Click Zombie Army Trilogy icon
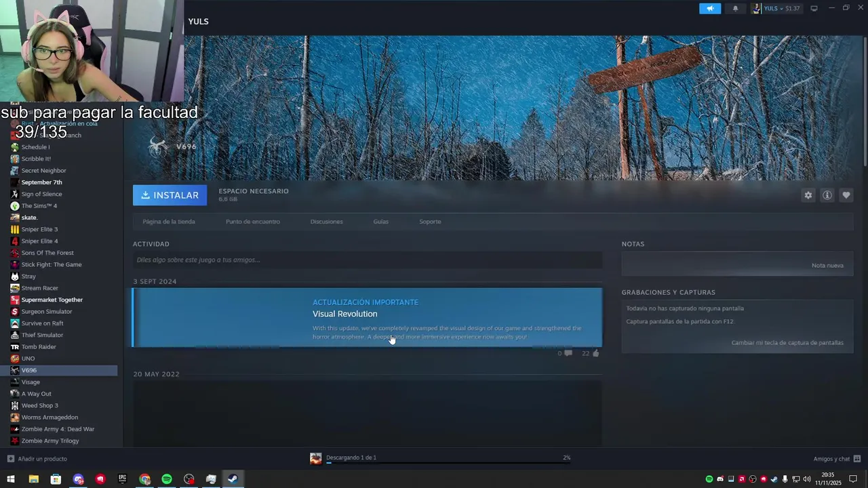The width and height of the screenshot is (868, 488). click(15, 441)
